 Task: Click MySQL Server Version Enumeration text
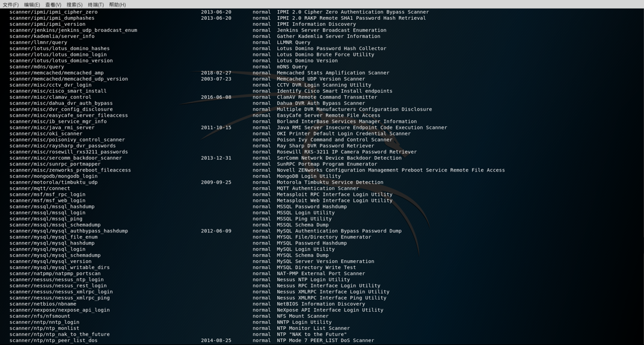click(325, 261)
